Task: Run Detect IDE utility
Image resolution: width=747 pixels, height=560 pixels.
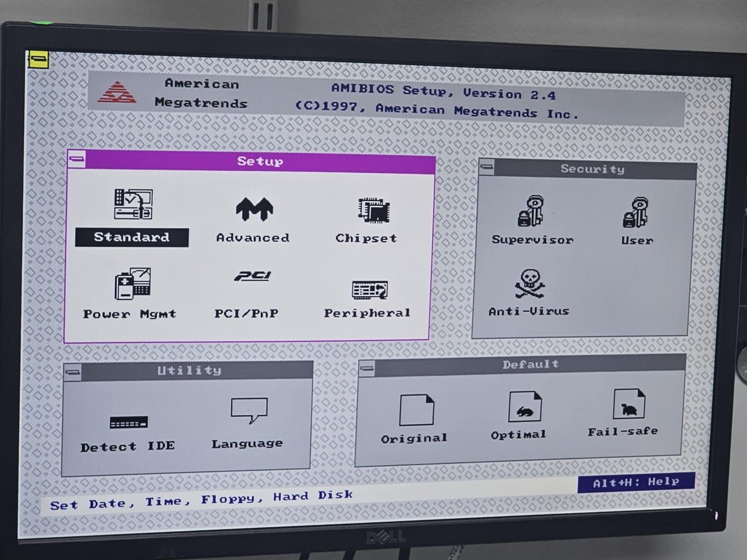Action: pos(128,422)
